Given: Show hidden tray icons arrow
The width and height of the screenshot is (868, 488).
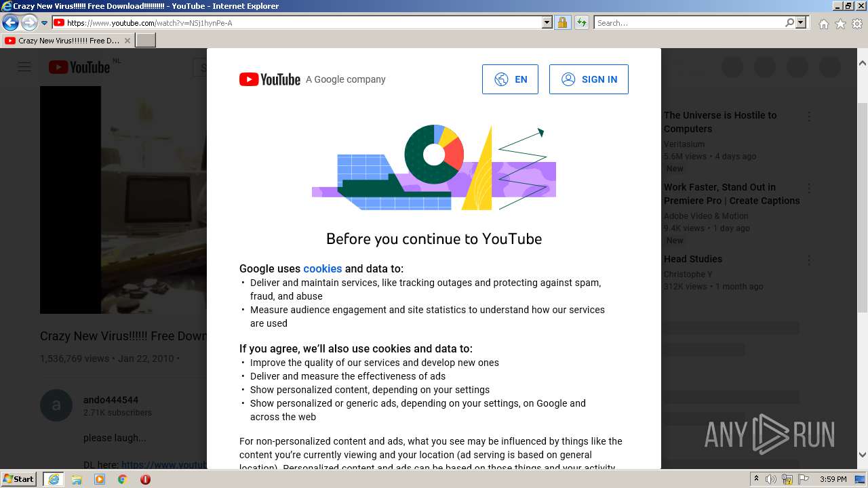Looking at the screenshot, I should tap(756, 479).
